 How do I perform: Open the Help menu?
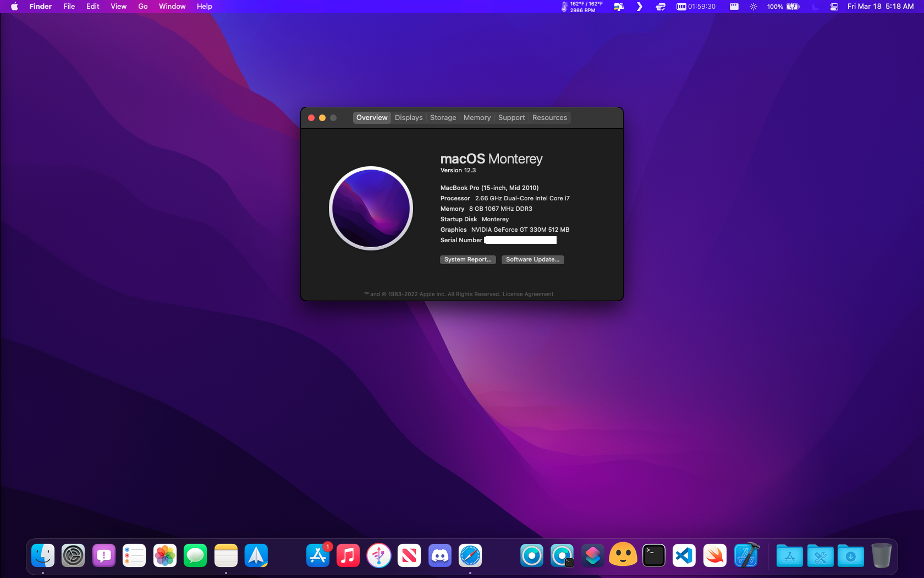[x=205, y=7]
